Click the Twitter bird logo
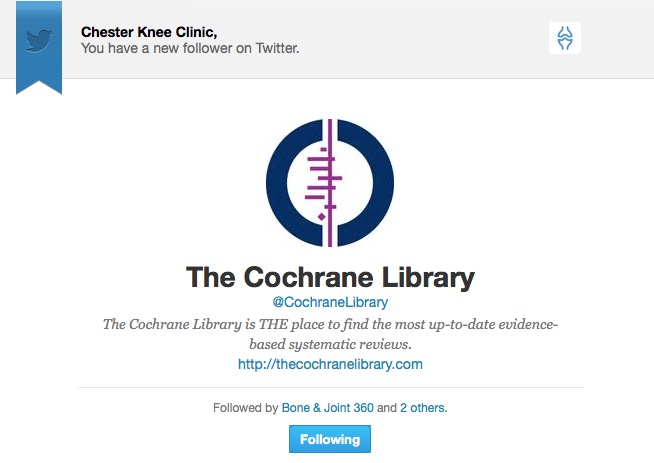The width and height of the screenshot is (654, 463). 39,40
